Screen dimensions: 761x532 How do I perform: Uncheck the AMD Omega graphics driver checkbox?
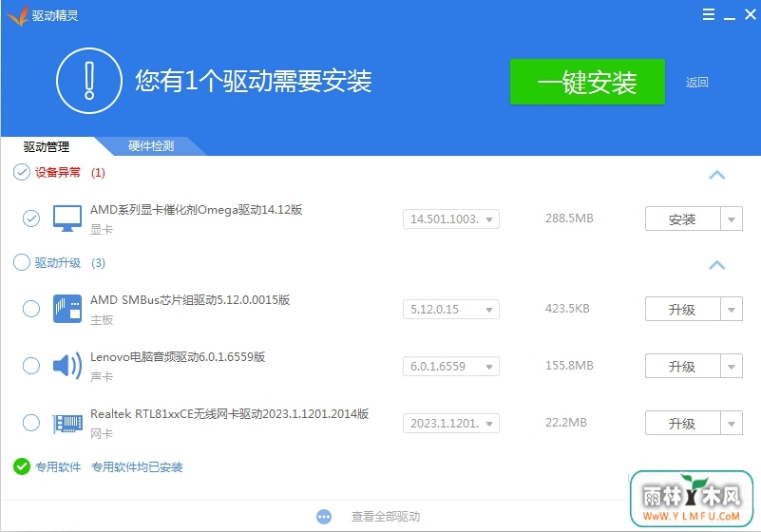coord(31,218)
